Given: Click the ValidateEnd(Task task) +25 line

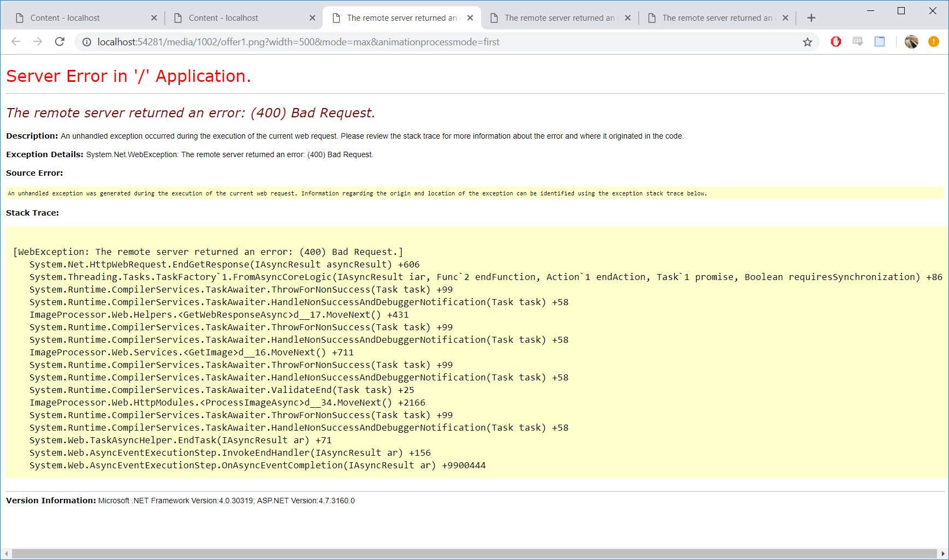Looking at the screenshot, I should pyautogui.click(x=222, y=390).
